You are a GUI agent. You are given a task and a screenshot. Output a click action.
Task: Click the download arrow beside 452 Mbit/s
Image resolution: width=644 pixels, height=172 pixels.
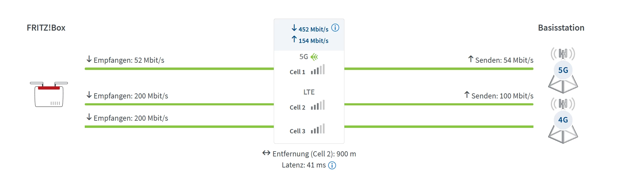[294, 28]
